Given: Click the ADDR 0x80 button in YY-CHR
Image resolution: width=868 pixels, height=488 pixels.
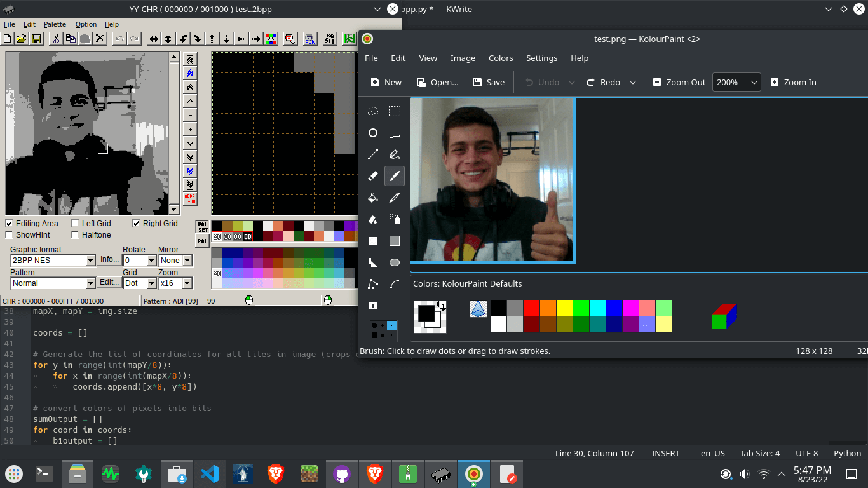Looking at the screenshot, I should pyautogui.click(x=189, y=199).
